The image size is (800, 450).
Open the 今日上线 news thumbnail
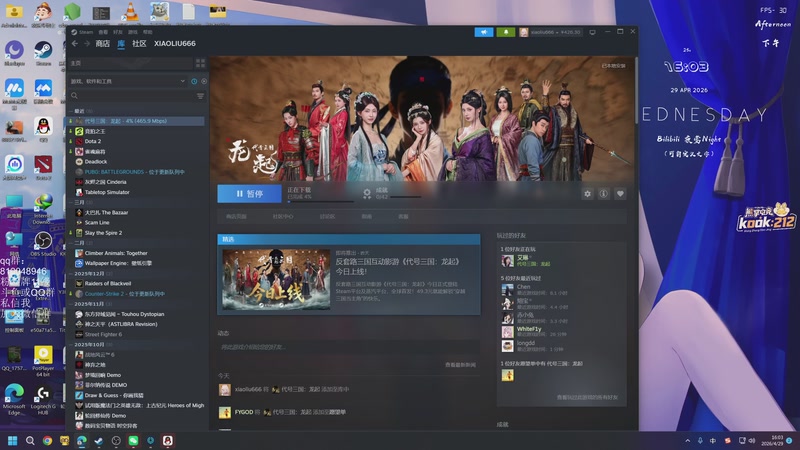276,280
